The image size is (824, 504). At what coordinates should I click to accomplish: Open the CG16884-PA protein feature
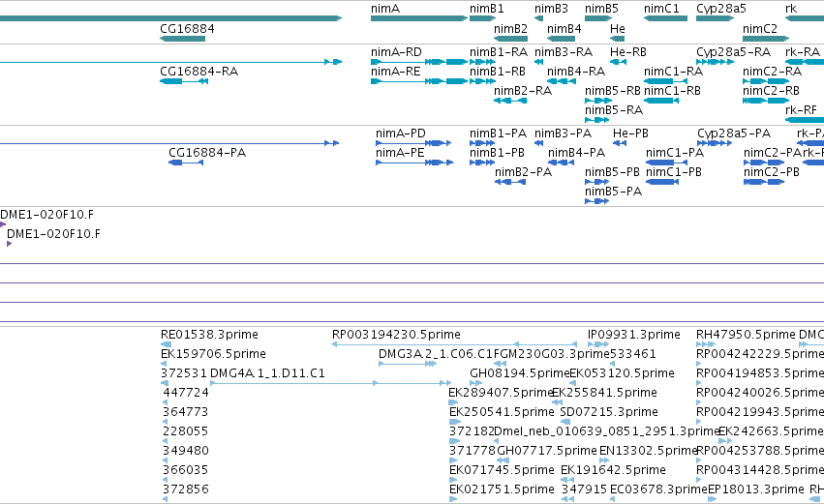click(x=186, y=163)
